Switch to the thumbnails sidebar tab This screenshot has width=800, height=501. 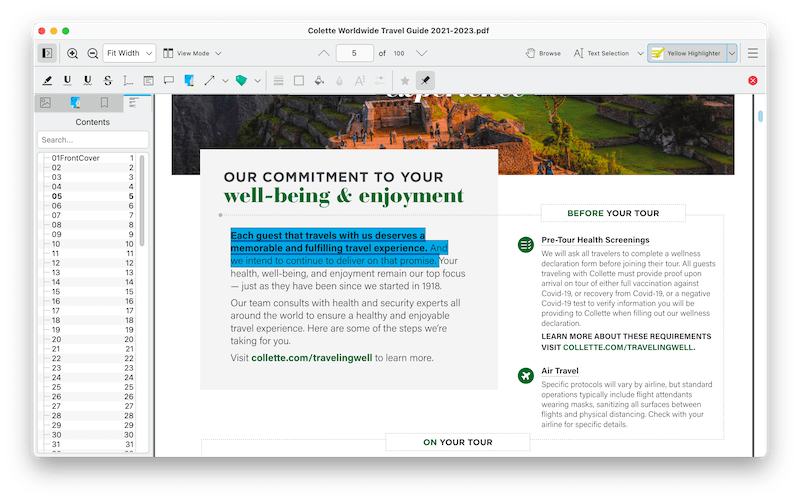coord(45,103)
